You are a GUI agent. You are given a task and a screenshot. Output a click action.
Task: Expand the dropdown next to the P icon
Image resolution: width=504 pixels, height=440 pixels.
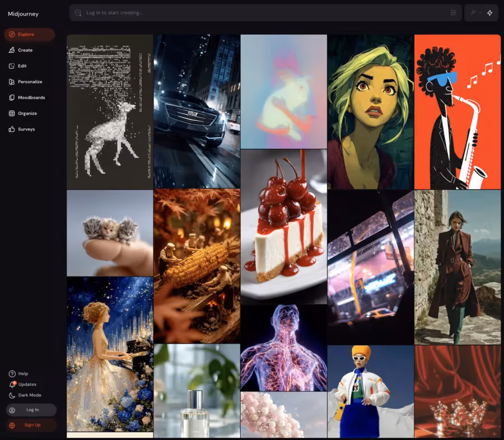pyautogui.click(x=480, y=12)
